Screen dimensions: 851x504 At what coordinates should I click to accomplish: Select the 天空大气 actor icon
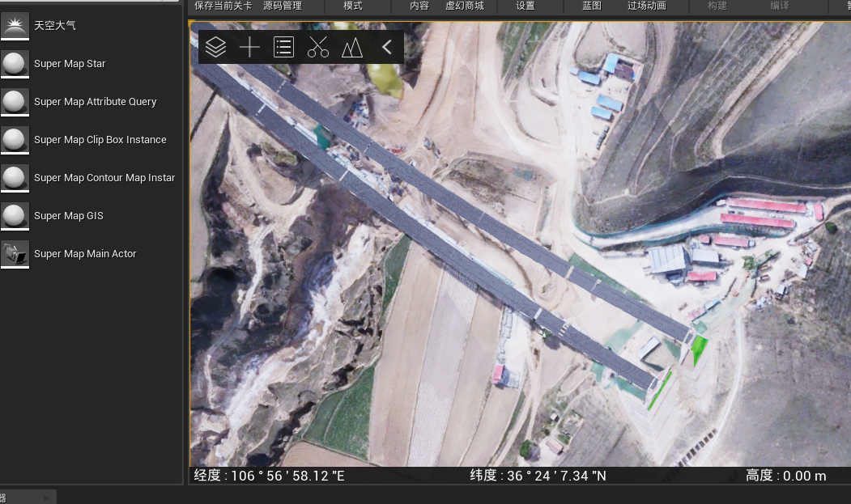[15, 26]
